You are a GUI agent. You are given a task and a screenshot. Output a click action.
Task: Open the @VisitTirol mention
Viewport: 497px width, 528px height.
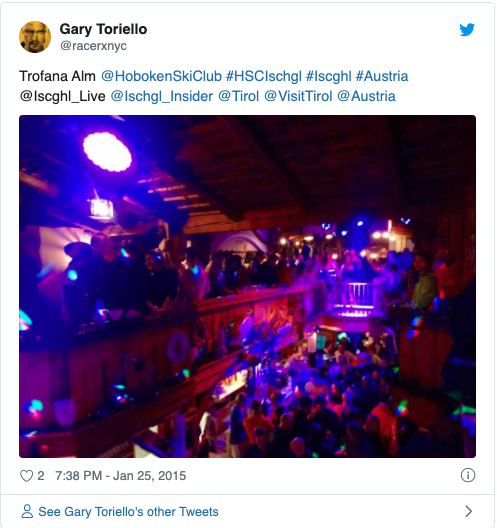pyautogui.click(x=298, y=96)
